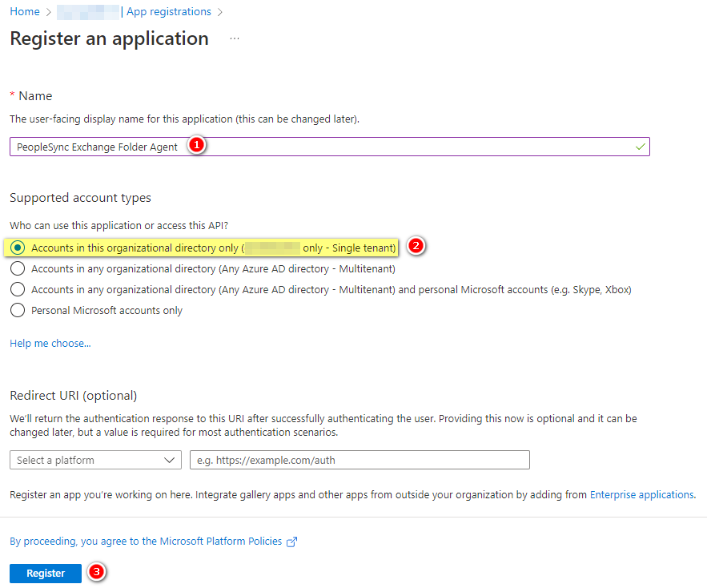Open the ellipsis more options menu beside the title
707x588 pixels.
pyautogui.click(x=235, y=38)
